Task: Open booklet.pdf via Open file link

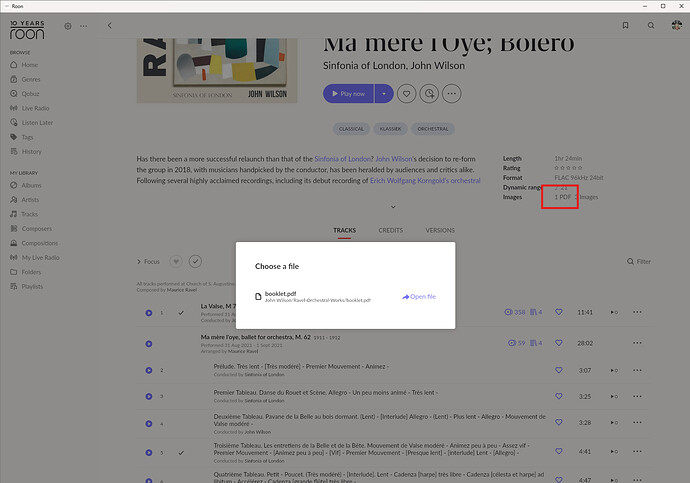Action: [418, 297]
